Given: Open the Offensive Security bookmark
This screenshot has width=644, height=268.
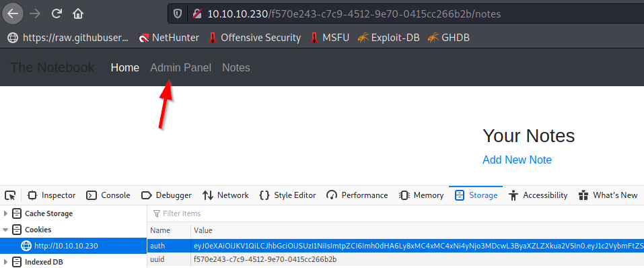Looking at the screenshot, I should click(254, 38).
